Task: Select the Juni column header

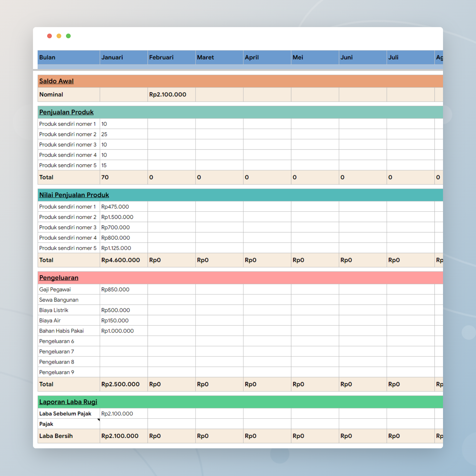Action: coord(363,57)
